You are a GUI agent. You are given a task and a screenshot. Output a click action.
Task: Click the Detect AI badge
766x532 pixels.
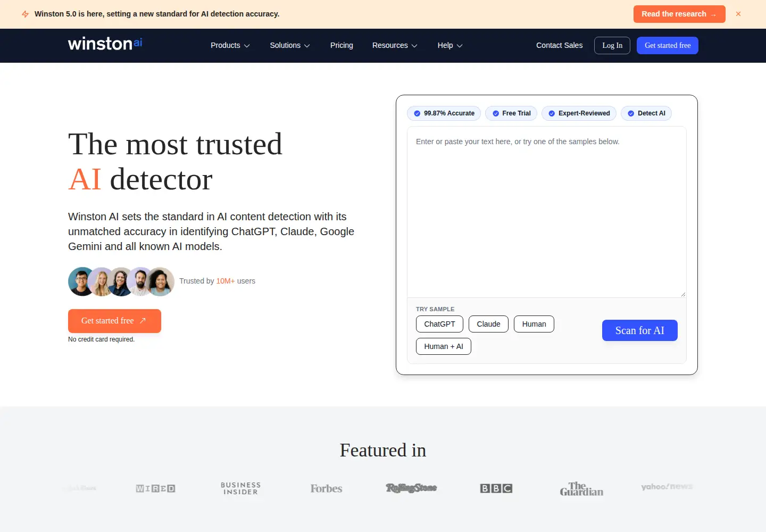click(x=646, y=113)
